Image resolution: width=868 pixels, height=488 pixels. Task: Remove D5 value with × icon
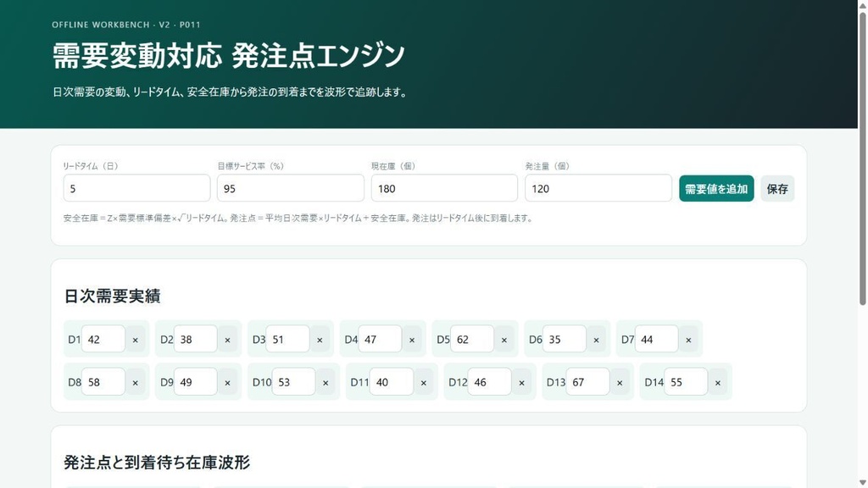tap(504, 340)
